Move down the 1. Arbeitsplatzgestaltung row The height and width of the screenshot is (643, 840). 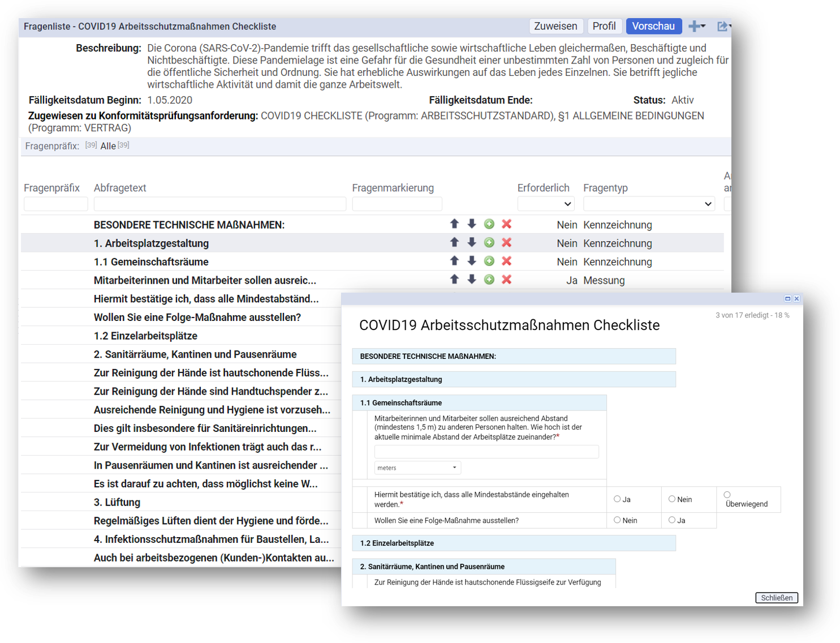point(472,243)
